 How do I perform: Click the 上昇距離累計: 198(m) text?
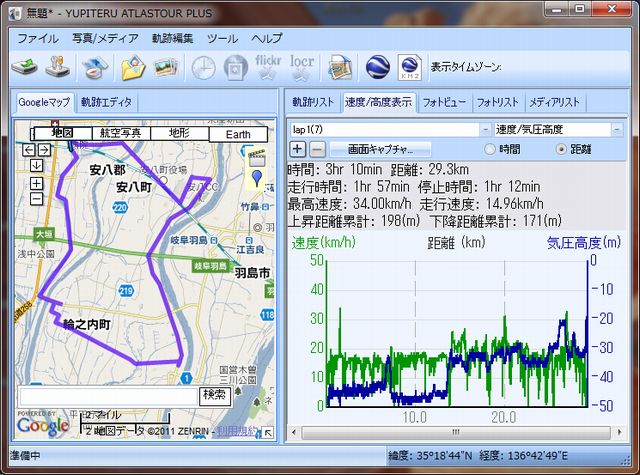[354, 221]
